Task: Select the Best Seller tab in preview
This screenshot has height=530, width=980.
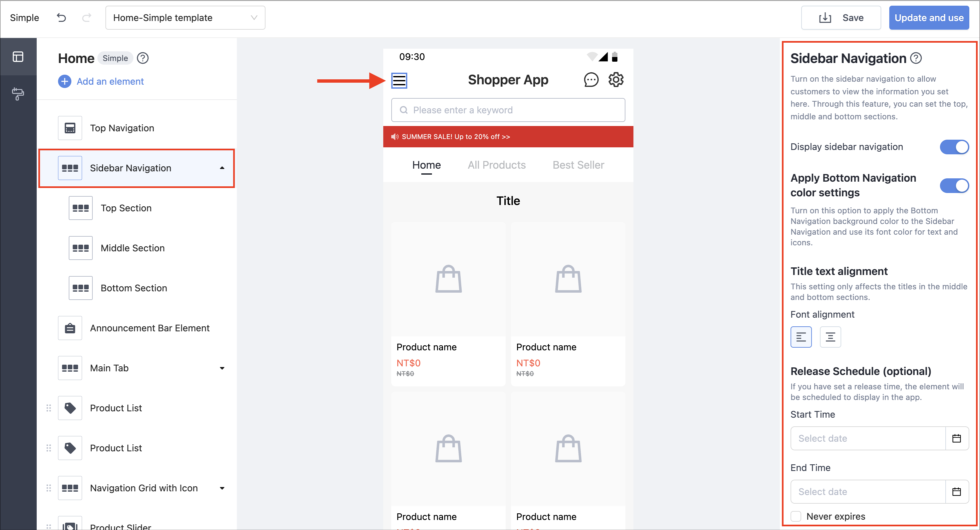Action: (578, 165)
